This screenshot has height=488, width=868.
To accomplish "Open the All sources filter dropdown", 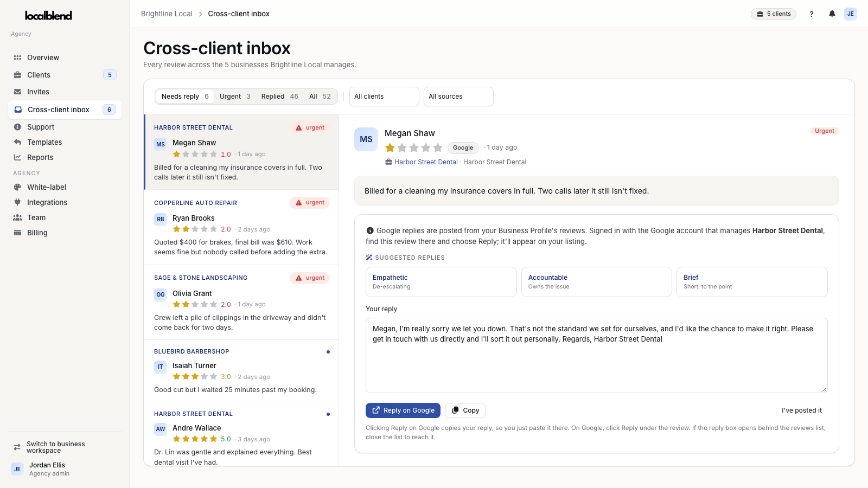I will point(458,97).
